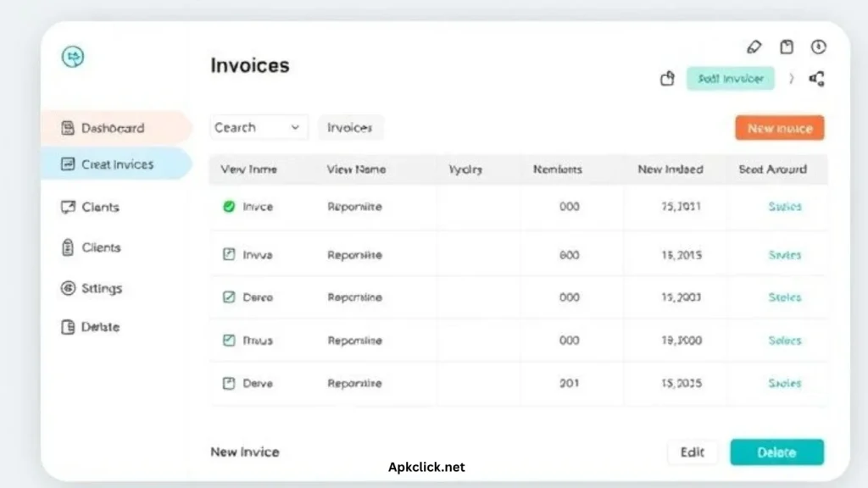
Task: Open the Dashboard sidebar icon
Action: [x=66, y=127]
